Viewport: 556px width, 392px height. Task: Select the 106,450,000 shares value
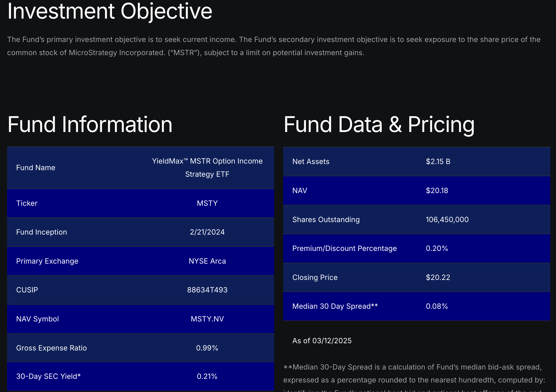447,220
